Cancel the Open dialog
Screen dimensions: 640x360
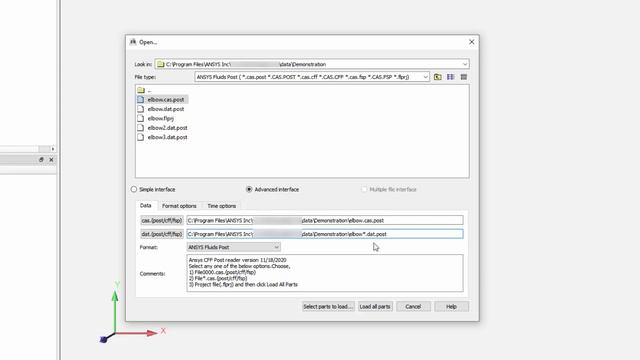click(413, 307)
